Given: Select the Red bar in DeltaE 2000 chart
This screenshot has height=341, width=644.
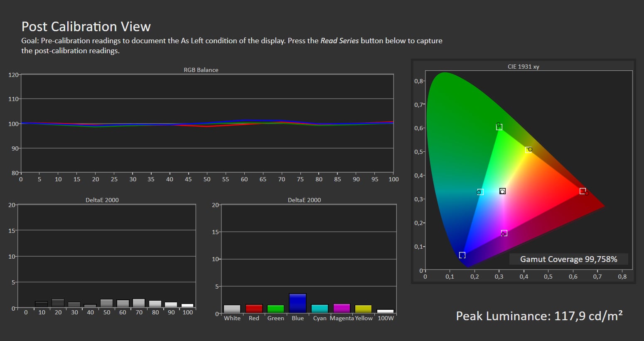Looking at the screenshot, I should coord(254,309).
